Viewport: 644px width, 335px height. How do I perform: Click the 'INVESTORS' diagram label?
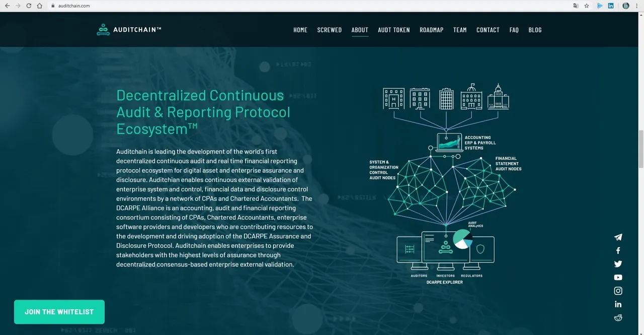(445, 276)
